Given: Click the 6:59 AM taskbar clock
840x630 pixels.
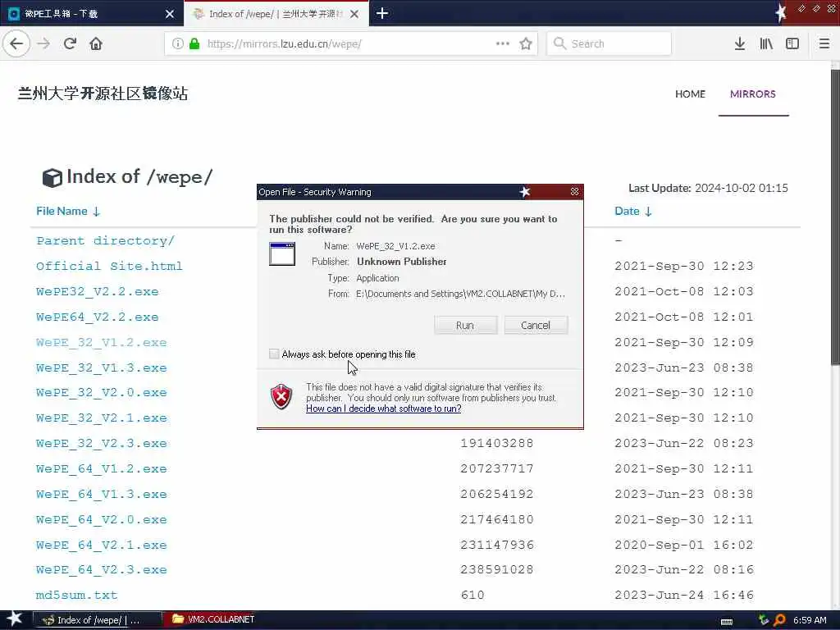Looking at the screenshot, I should point(810,620).
